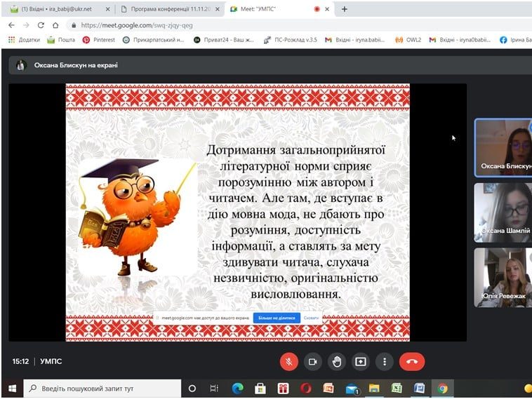This screenshot has width=532, height=399.
Task: Switch to Вхідні ukr.net tab
Action: click(60, 9)
